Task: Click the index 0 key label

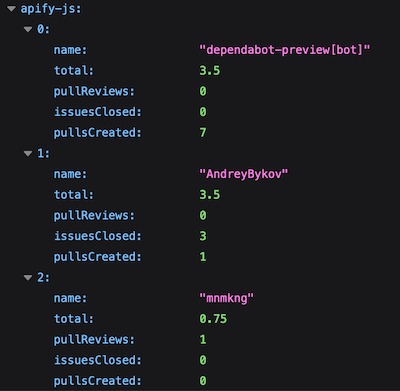Action: click(x=43, y=29)
